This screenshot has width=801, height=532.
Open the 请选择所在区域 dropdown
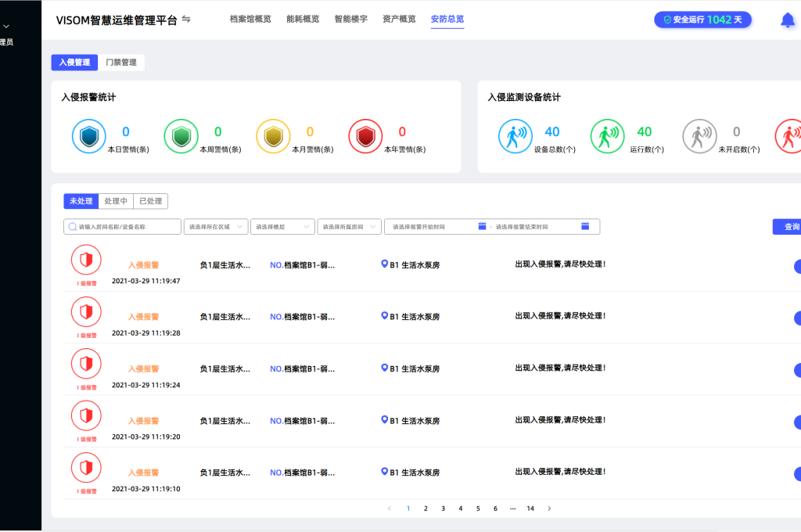coord(217,226)
